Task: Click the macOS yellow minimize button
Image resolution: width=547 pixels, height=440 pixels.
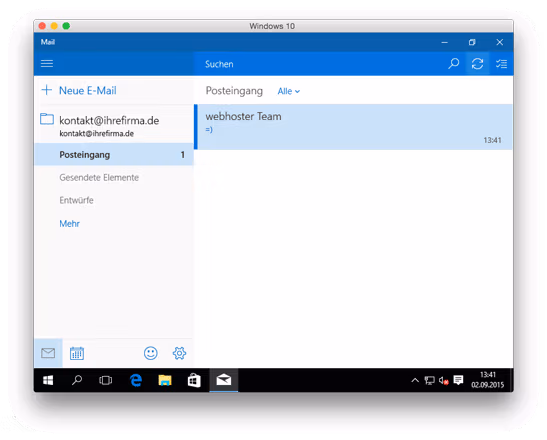Action: [54, 26]
